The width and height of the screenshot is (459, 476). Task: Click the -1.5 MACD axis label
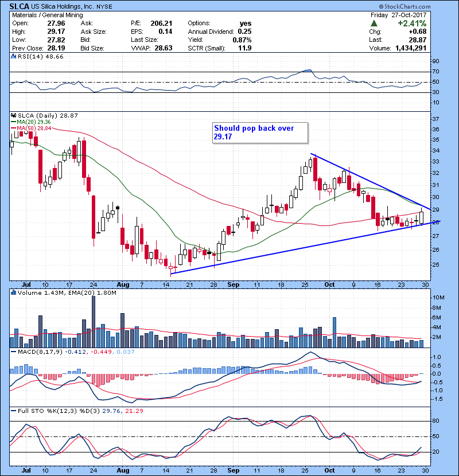437,399
